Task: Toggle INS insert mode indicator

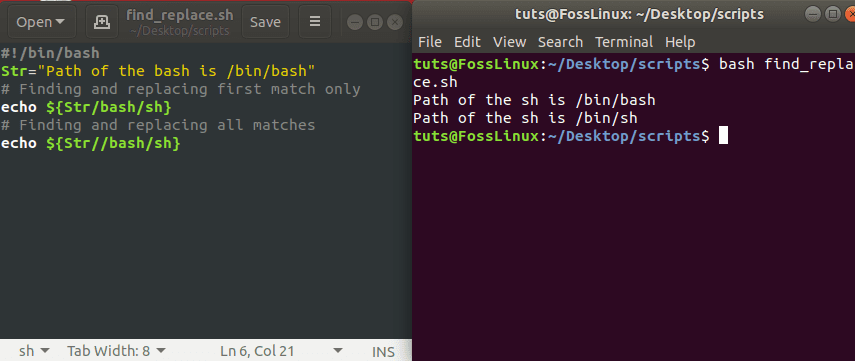Action: (383, 352)
